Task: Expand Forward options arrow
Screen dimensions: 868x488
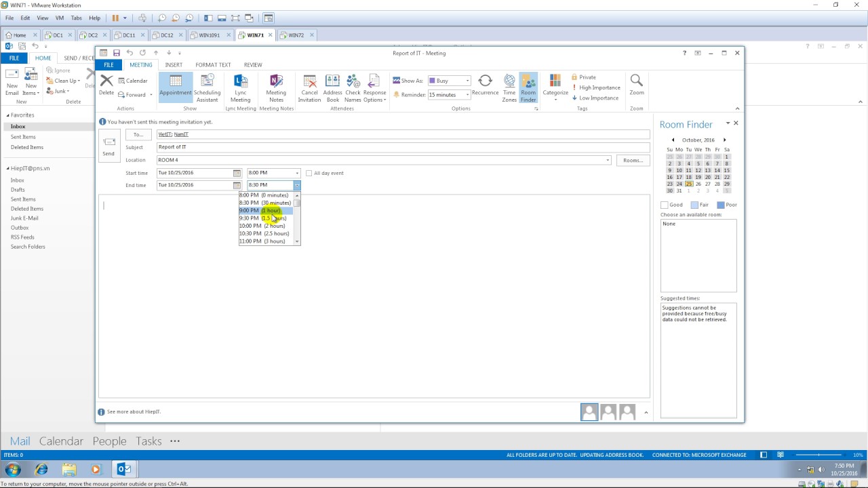Action: pos(151,95)
